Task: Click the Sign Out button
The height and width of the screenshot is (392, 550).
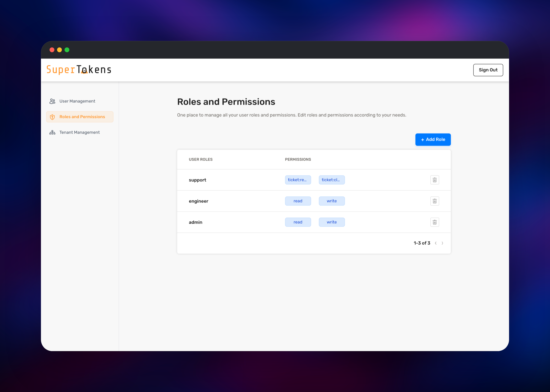Action: tap(488, 70)
